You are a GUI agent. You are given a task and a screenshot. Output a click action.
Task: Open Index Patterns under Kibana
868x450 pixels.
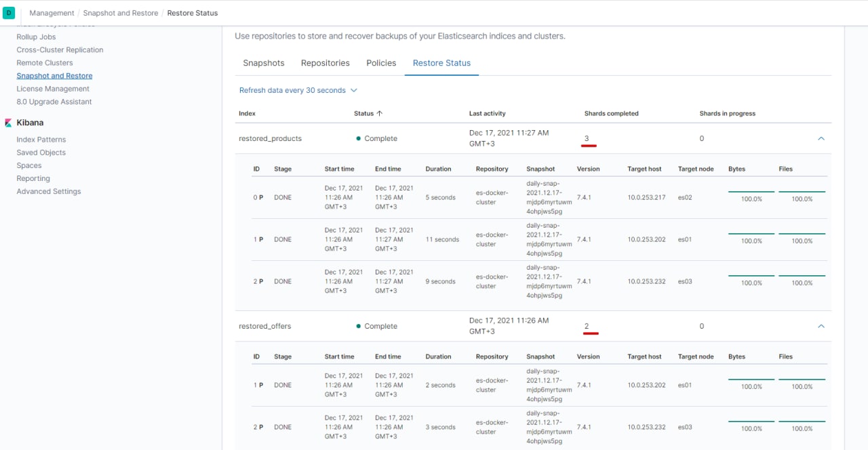click(x=41, y=140)
